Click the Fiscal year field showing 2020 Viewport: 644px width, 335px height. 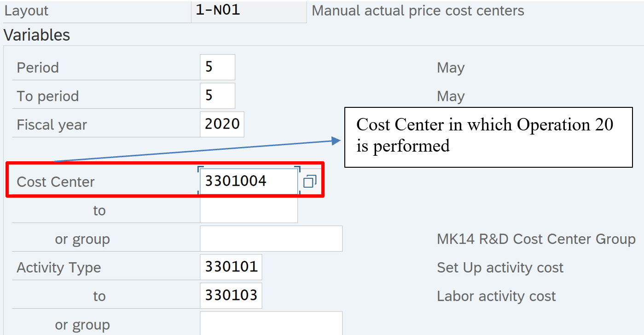coord(222,124)
